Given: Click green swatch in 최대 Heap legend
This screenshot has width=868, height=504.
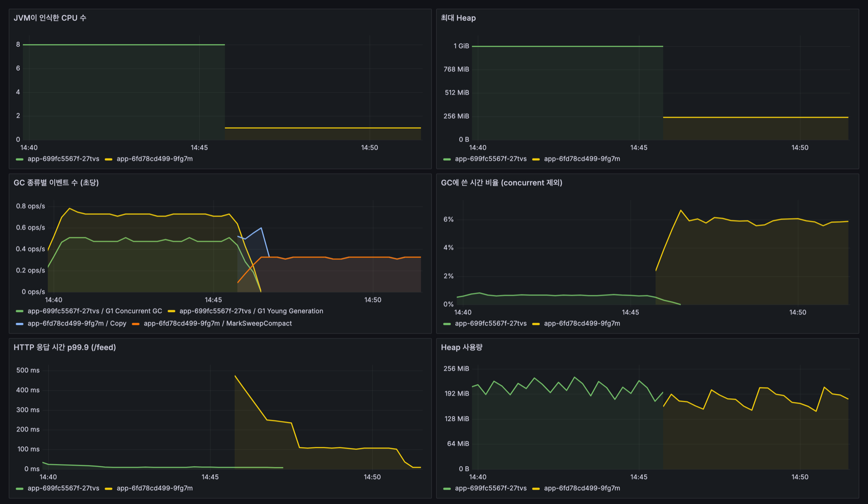Looking at the screenshot, I should [447, 159].
